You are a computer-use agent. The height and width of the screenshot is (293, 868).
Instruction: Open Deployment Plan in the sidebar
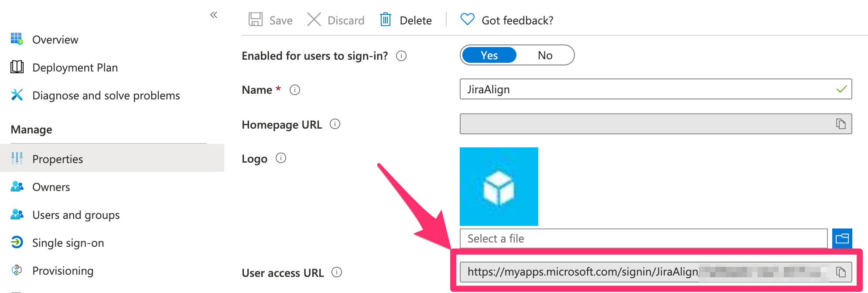75,68
